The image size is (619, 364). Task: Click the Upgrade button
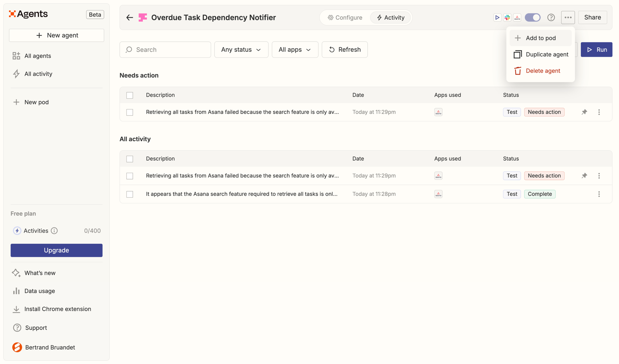pyautogui.click(x=56, y=251)
